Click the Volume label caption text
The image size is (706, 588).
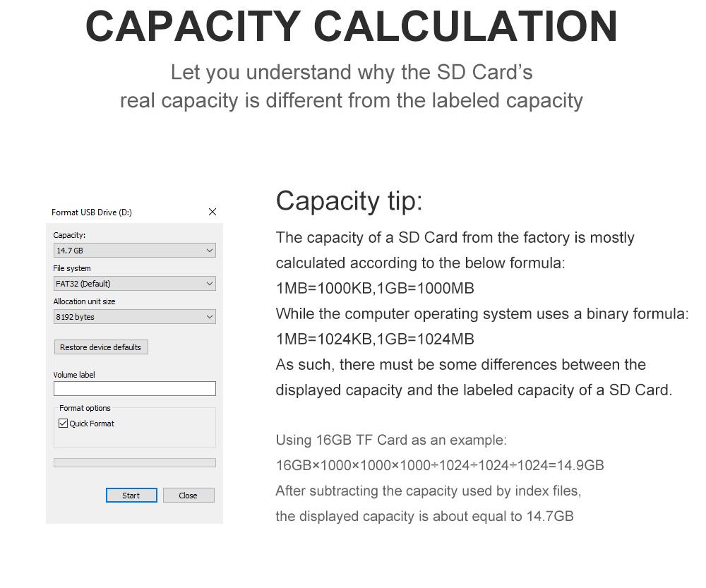pyautogui.click(x=74, y=375)
